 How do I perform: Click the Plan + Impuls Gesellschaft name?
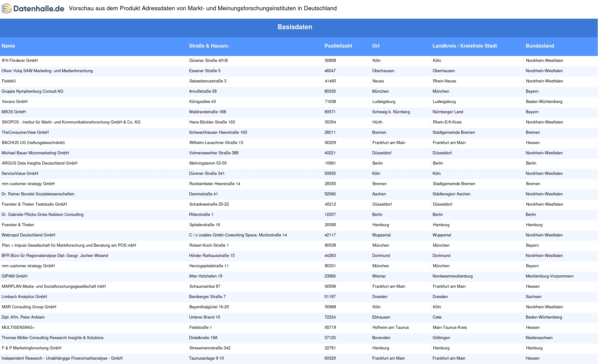pos(69,245)
